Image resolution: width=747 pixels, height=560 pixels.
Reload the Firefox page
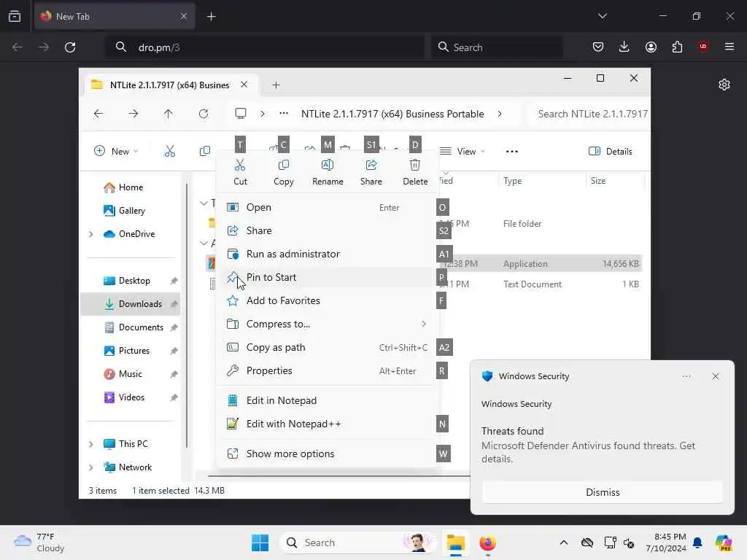pos(70,47)
